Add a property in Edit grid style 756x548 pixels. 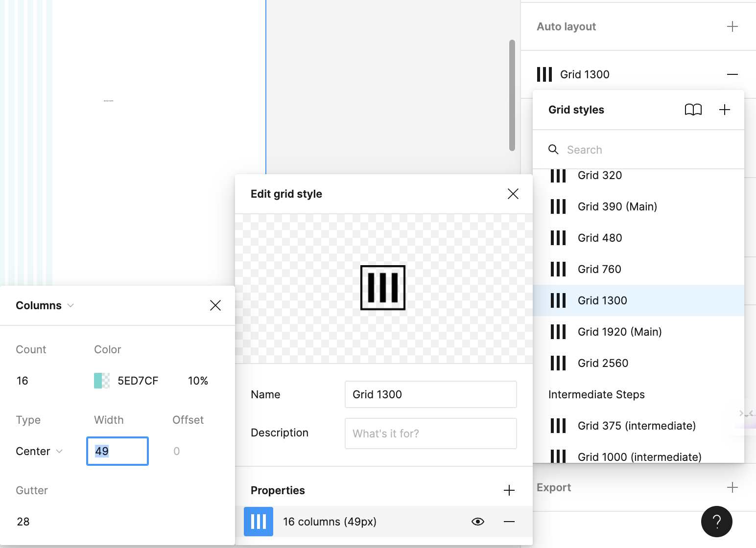tap(509, 490)
